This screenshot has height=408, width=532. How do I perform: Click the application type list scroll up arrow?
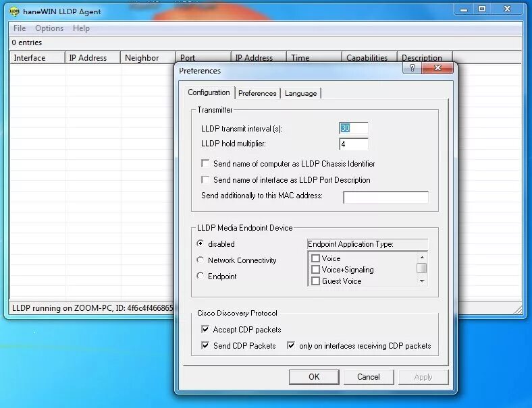click(x=422, y=257)
